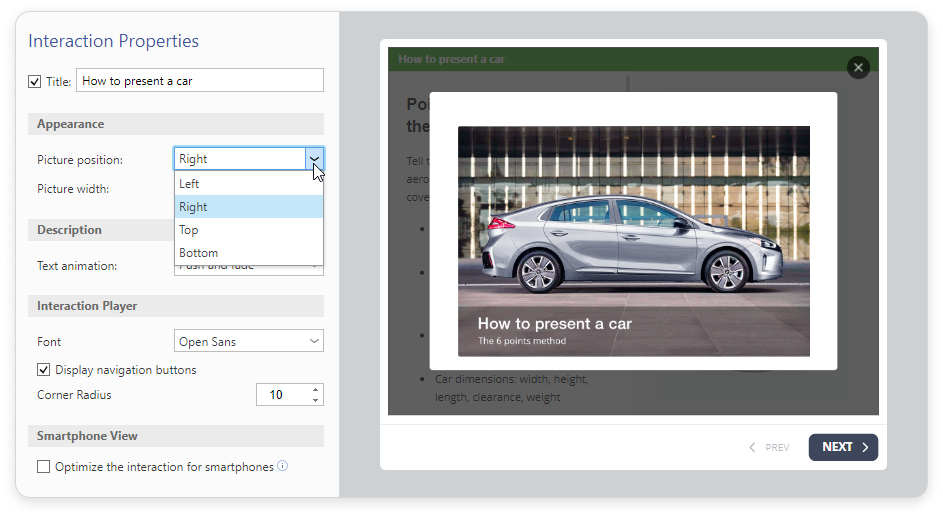
Task: Uncheck the Title checkbox
Action: click(x=35, y=81)
